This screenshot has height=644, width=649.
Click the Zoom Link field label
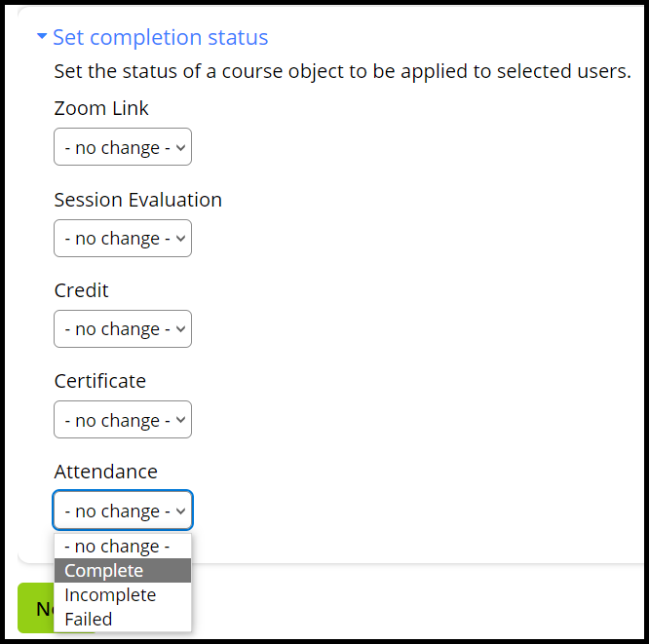(x=101, y=108)
